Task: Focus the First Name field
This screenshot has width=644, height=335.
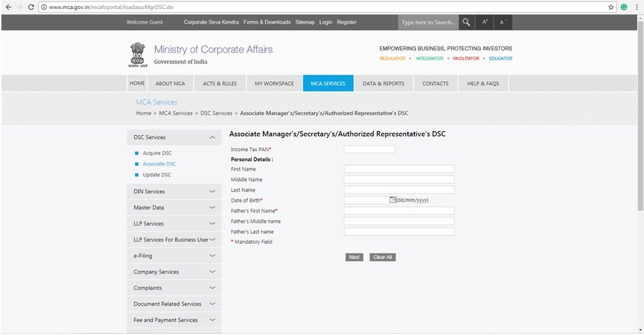Action: pos(399,169)
